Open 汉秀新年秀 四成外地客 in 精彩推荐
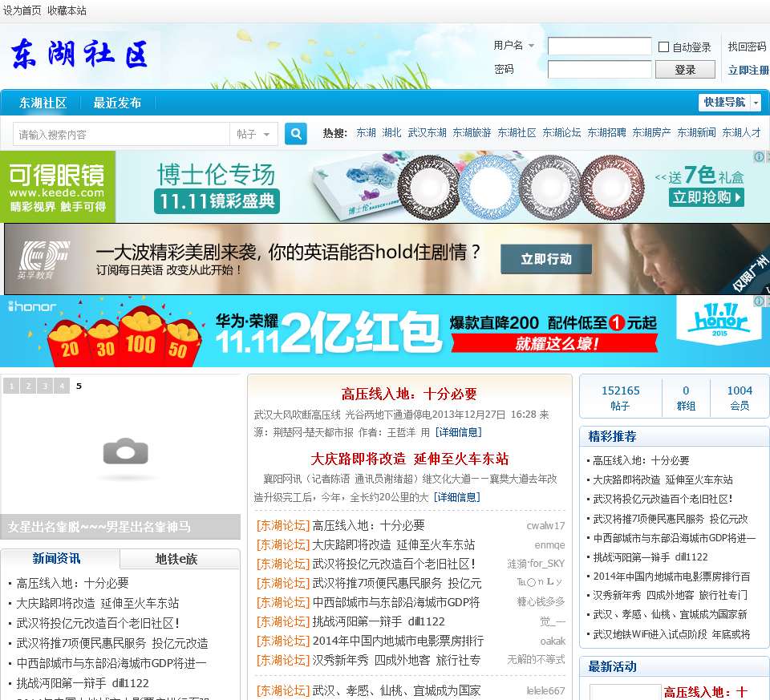 click(670, 596)
